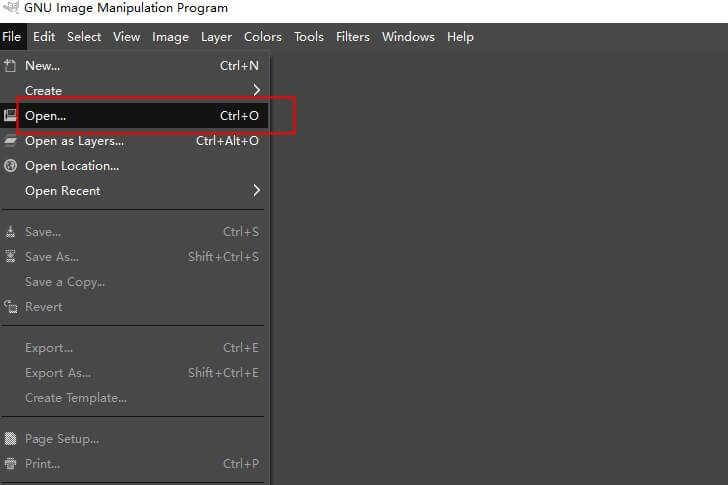Click the GIMP Wilber logo in title bar
The image size is (728, 485).
click(x=12, y=7)
